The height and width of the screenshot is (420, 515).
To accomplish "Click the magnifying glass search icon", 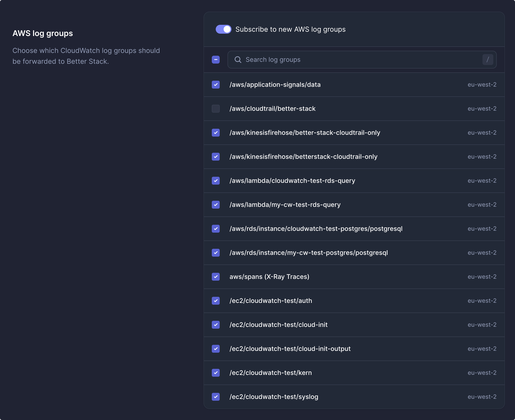I will coord(238,59).
